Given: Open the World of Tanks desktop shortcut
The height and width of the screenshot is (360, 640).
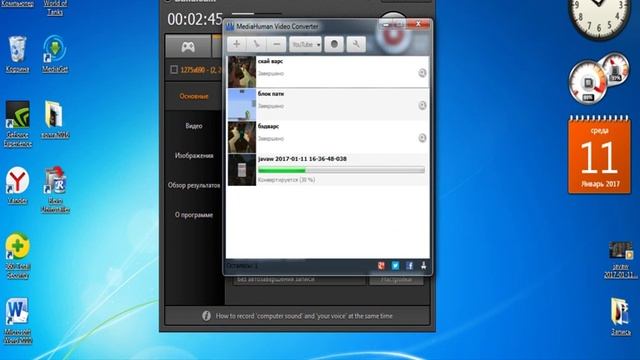Looking at the screenshot, I should tap(55, 7).
